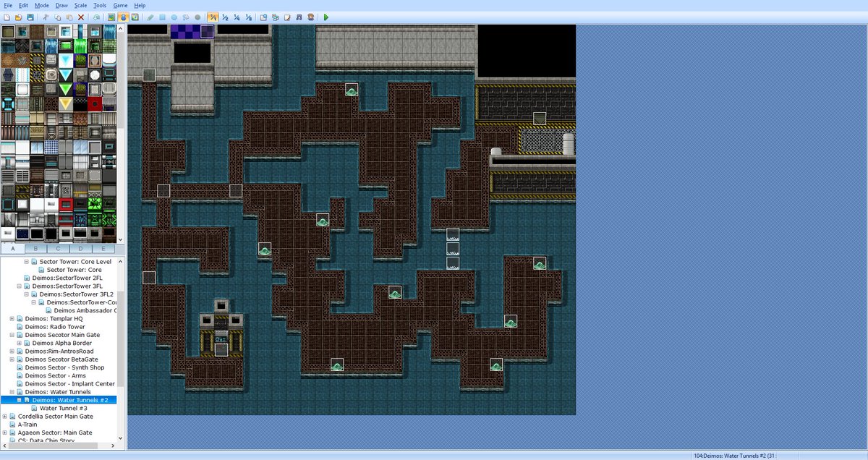Image resolution: width=868 pixels, height=460 pixels.
Task: Open the Game menu
Action: [x=120, y=5]
